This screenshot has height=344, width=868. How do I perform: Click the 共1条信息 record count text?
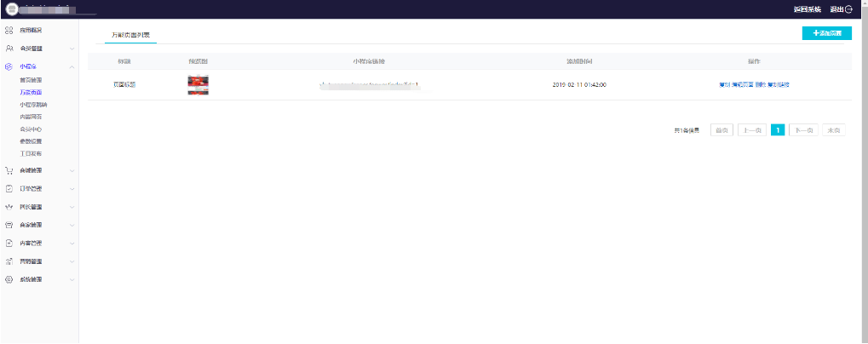click(x=687, y=131)
